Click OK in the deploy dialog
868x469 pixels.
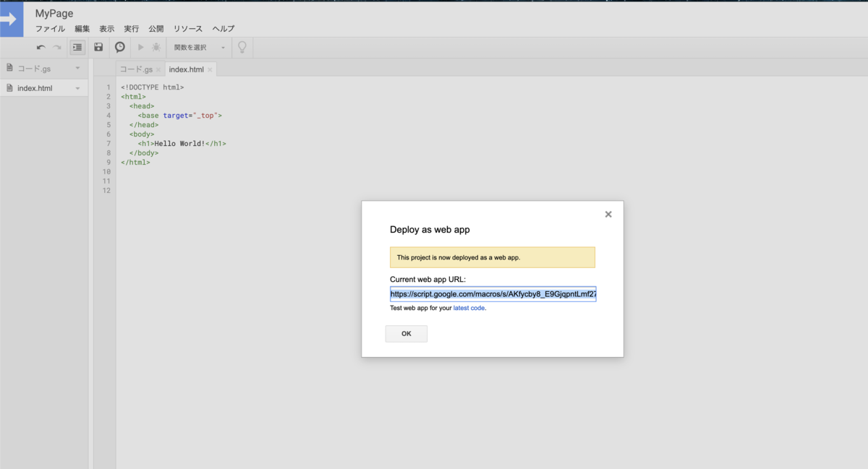tap(407, 334)
